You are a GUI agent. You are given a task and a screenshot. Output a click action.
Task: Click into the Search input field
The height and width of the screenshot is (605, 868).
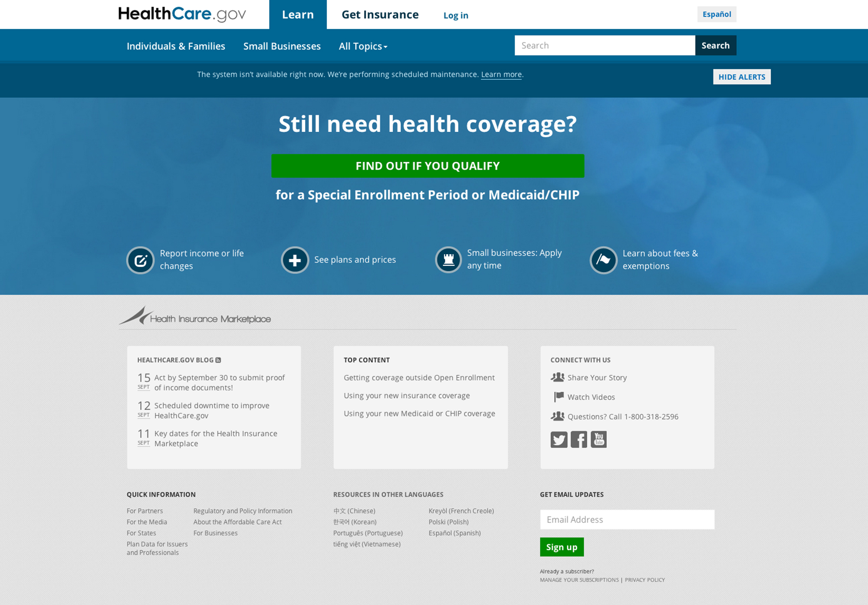coord(605,46)
